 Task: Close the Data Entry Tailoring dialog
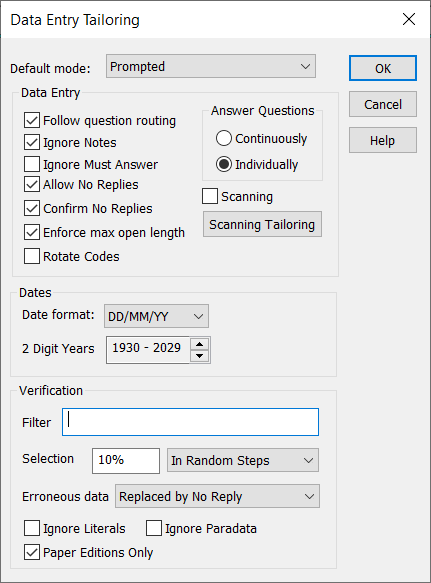409,19
